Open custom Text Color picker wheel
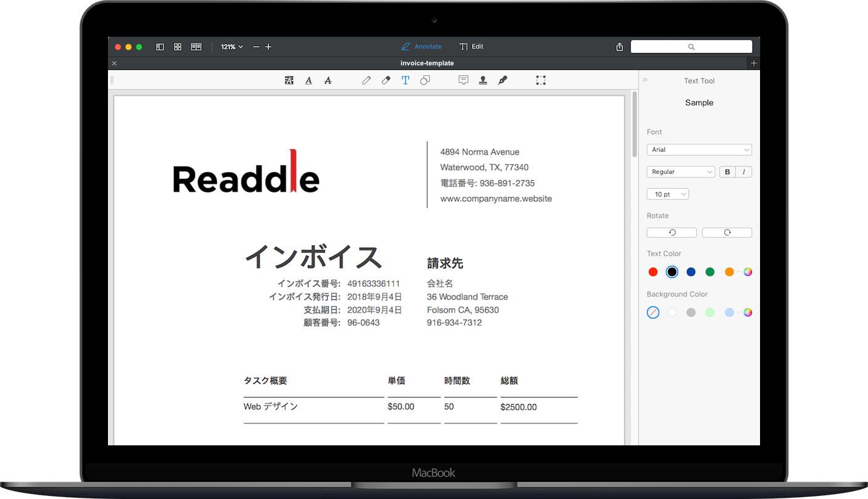868x499 pixels. coord(748,272)
